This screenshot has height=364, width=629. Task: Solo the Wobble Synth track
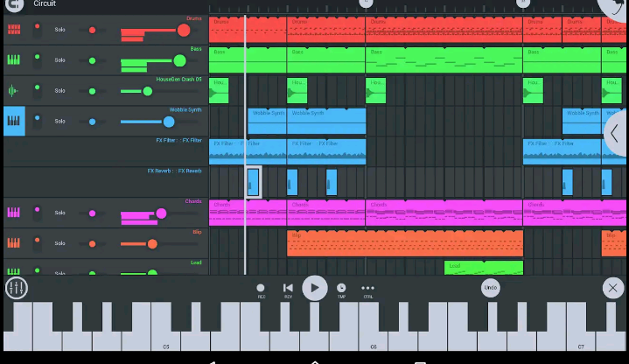[x=59, y=122]
